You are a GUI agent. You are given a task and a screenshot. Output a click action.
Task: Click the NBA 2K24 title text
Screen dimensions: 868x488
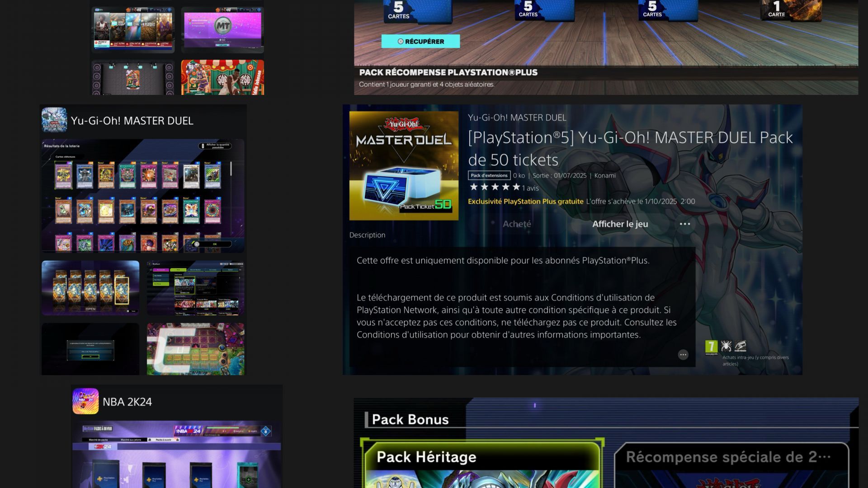coord(127,402)
